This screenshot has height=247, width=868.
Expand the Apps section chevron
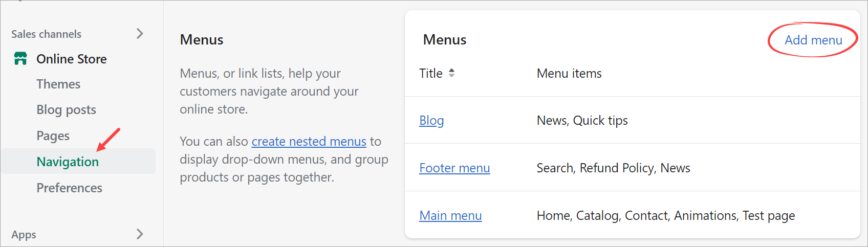pos(140,234)
